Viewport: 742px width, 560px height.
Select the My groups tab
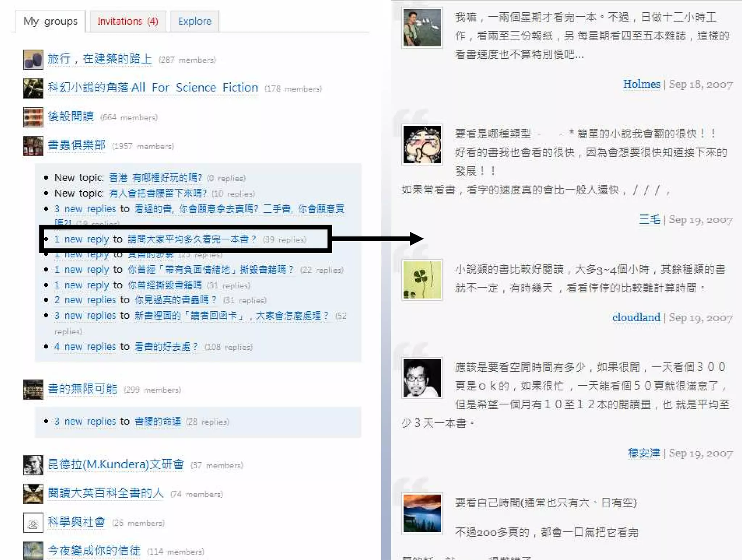(50, 21)
